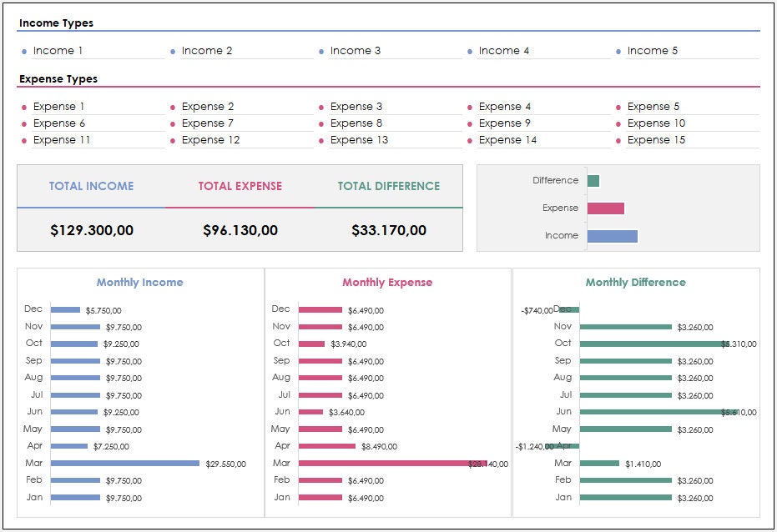Viewport: 777px width, 532px height.
Task: Select the green Difference bar in summary chart
Action: (x=593, y=181)
